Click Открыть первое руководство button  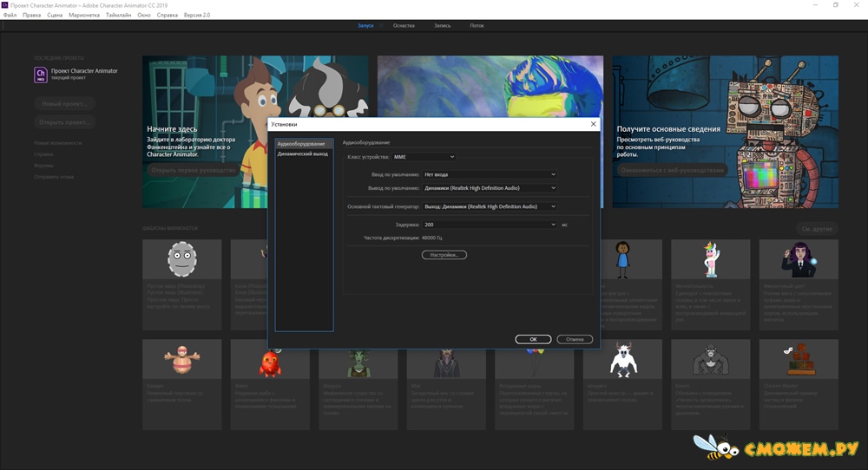pyautogui.click(x=194, y=170)
